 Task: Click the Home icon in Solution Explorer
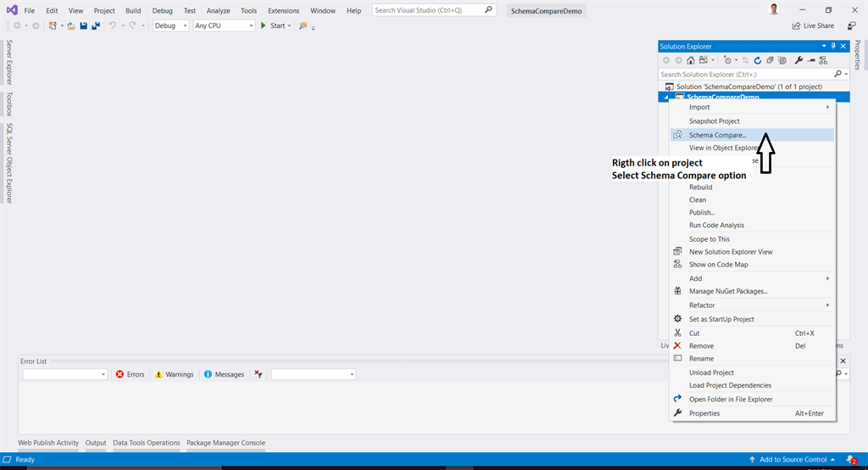(690, 60)
